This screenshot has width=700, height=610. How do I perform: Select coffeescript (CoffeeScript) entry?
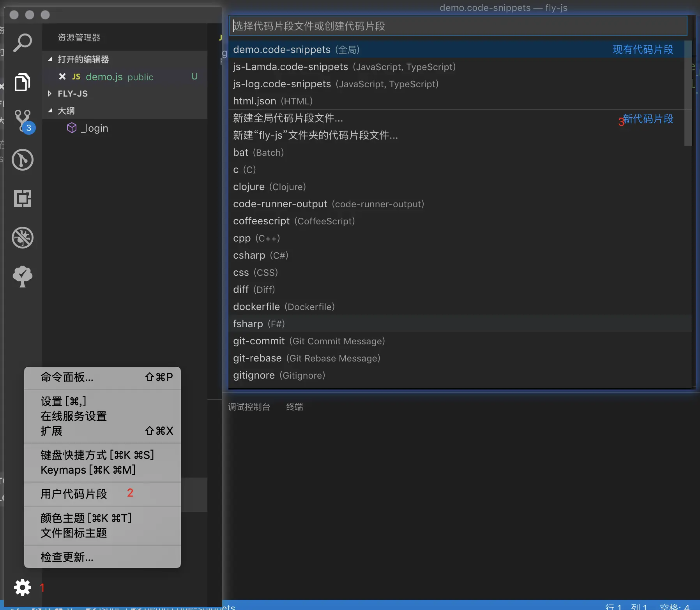(x=456, y=221)
